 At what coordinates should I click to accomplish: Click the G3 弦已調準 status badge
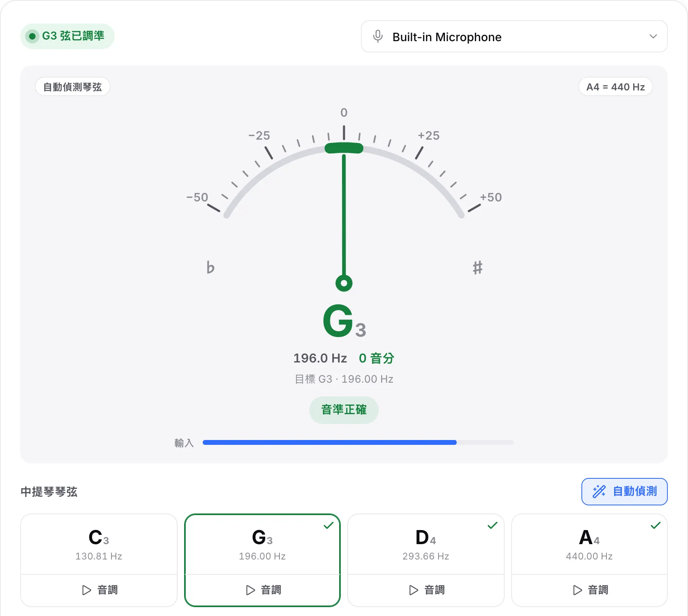click(x=67, y=36)
